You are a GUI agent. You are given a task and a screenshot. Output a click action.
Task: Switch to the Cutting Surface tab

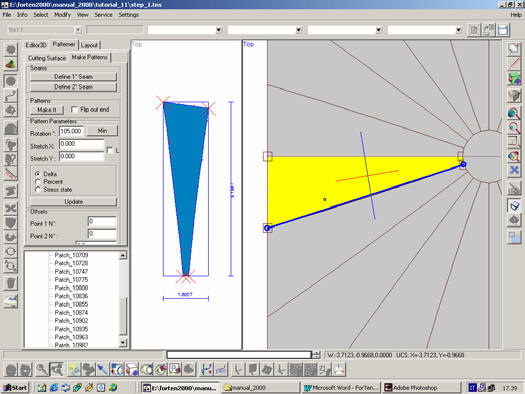click(x=47, y=58)
